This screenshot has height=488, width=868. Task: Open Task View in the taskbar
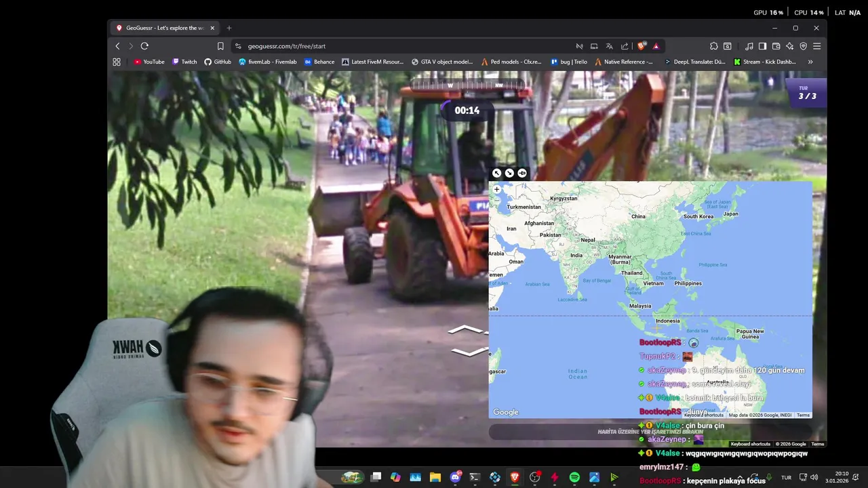(376, 477)
